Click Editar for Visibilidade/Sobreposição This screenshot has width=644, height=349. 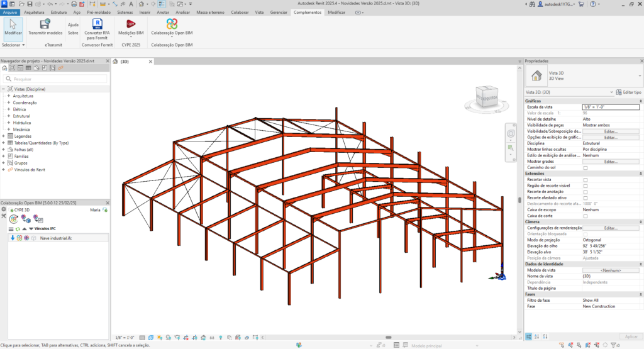point(611,131)
